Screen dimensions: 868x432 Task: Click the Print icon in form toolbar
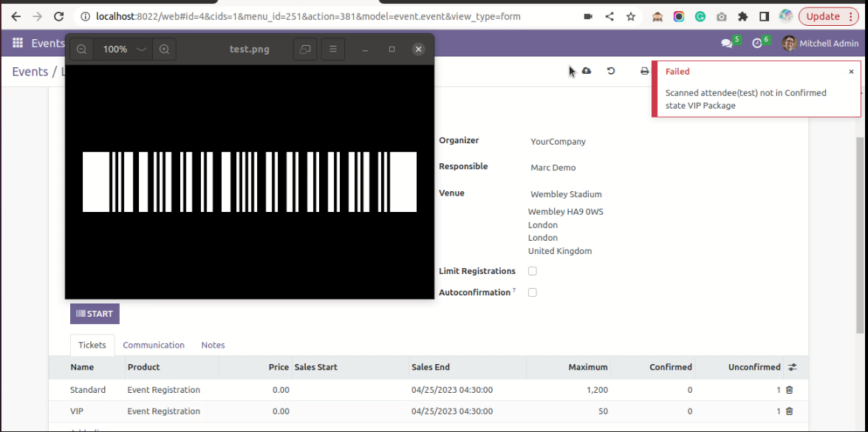point(644,71)
